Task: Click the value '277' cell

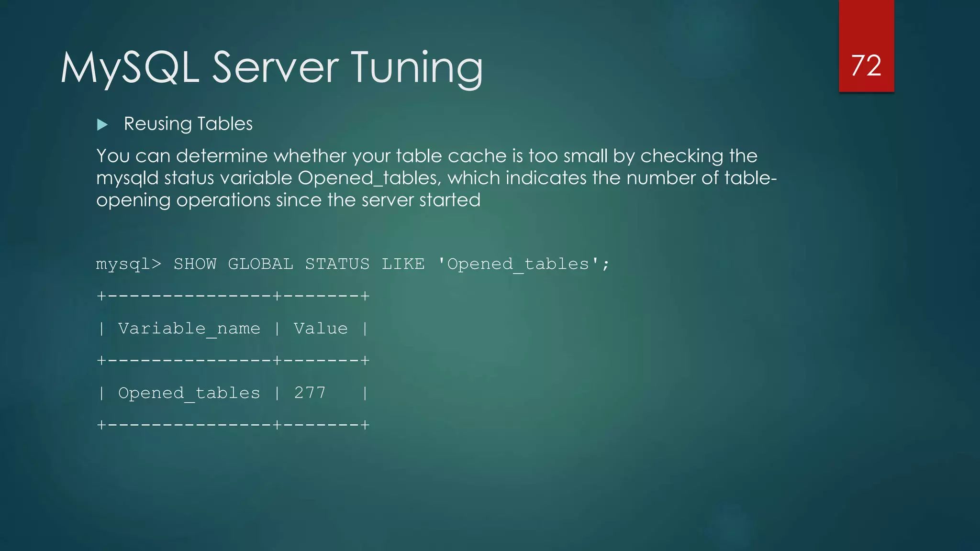Action: 310,393
